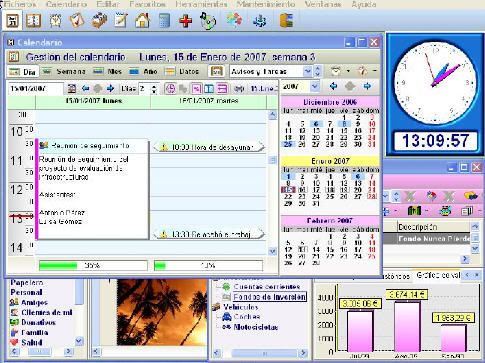The width and height of the screenshot is (485, 363).
Task: Click the 35% green progress bar
Action: [93, 266]
